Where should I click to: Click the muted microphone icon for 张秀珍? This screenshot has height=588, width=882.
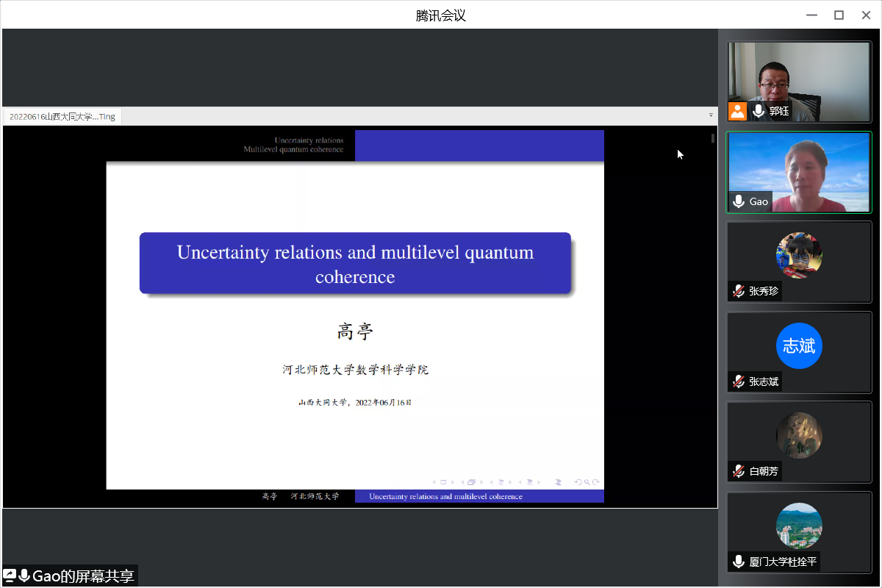739,291
